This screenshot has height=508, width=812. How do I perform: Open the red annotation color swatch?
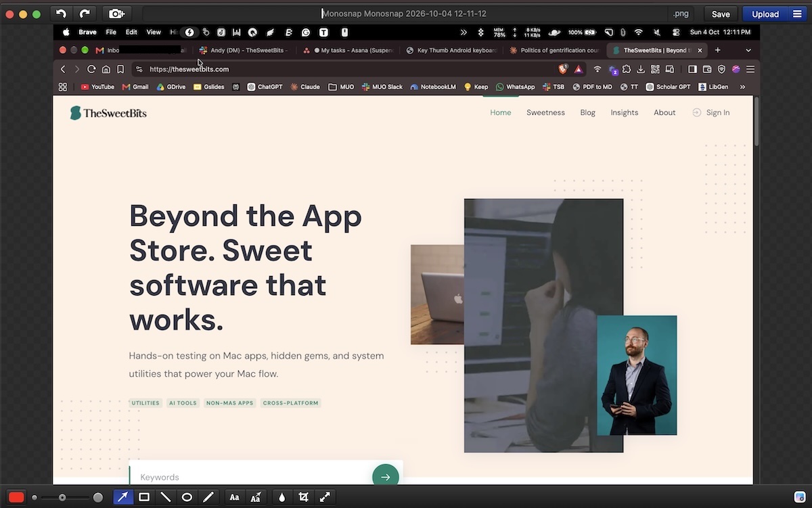16,497
